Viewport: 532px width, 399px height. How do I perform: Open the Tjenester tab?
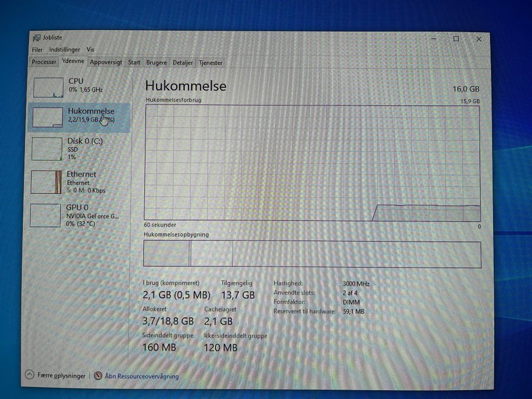(x=210, y=63)
